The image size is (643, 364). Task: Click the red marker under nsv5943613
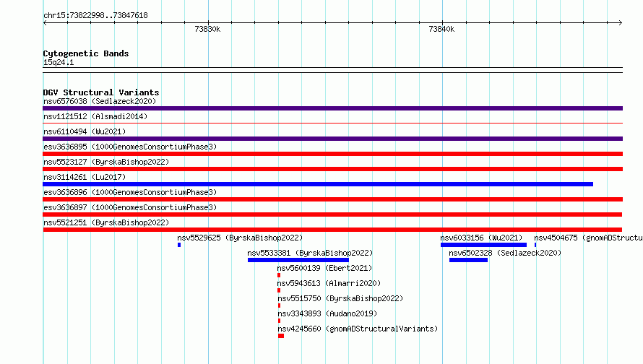(x=279, y=290)
